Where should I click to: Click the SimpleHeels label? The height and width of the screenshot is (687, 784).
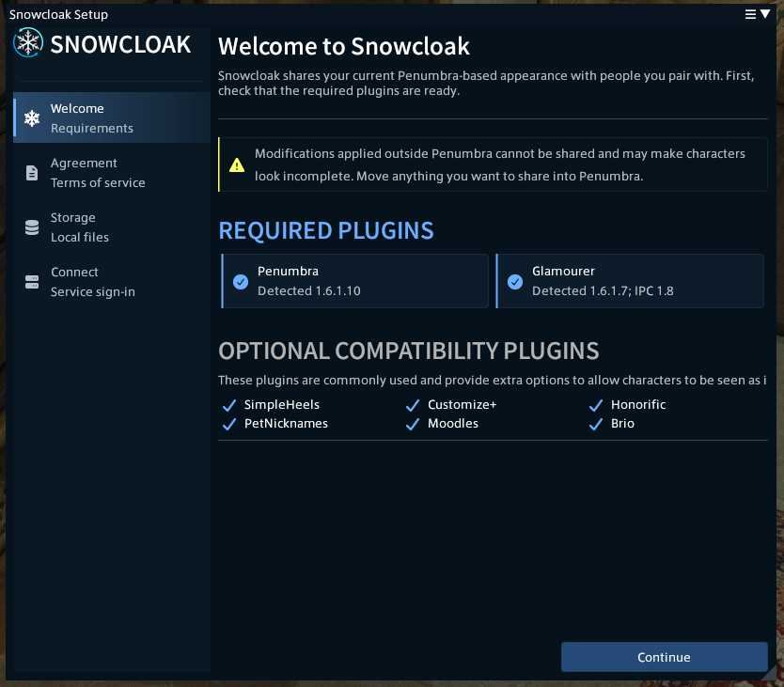[x=281, y=404]
